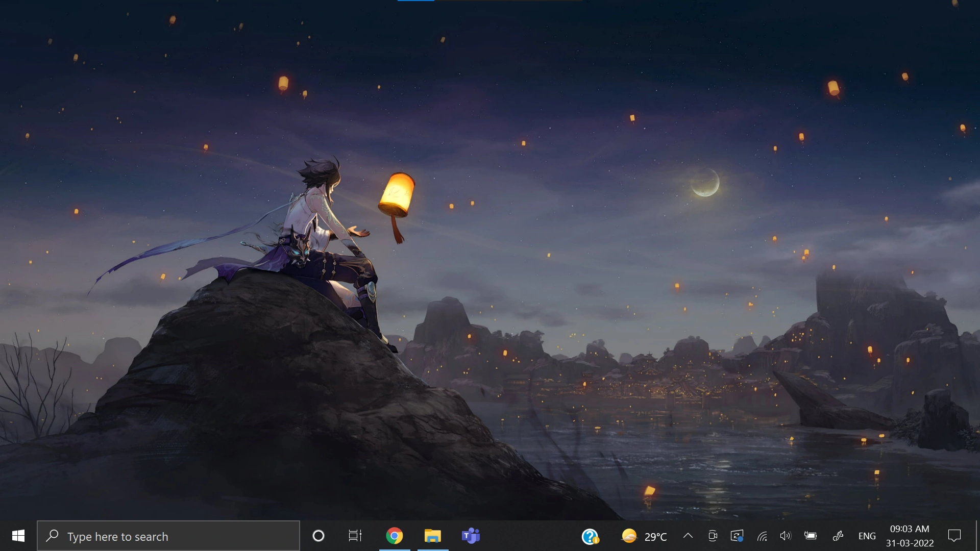Click the Type here to search box

(x=168, y=536)
